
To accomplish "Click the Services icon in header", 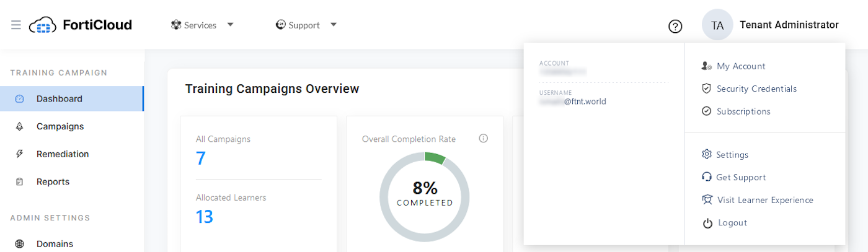I will click(x=176, y=25).
